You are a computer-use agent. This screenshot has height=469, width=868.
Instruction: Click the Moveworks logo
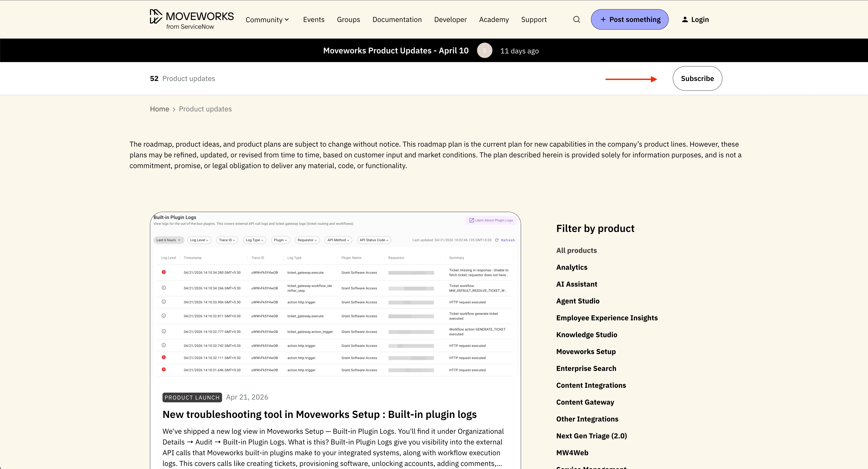click(x=191, y=19)
